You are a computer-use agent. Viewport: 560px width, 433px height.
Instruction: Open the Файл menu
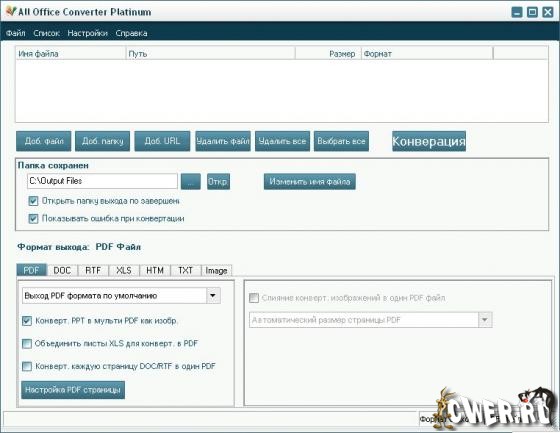(15, 33)
